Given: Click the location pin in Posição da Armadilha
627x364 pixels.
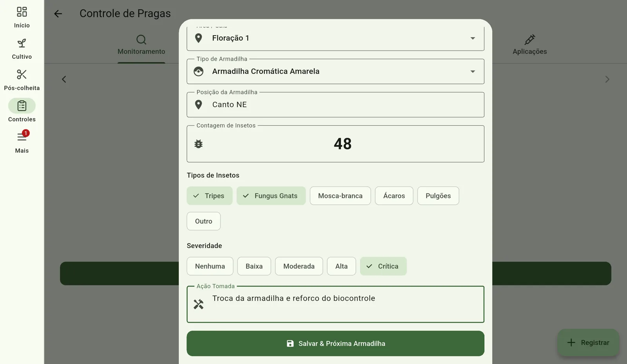Looking at the screenshot, I should tap(199, 105).
